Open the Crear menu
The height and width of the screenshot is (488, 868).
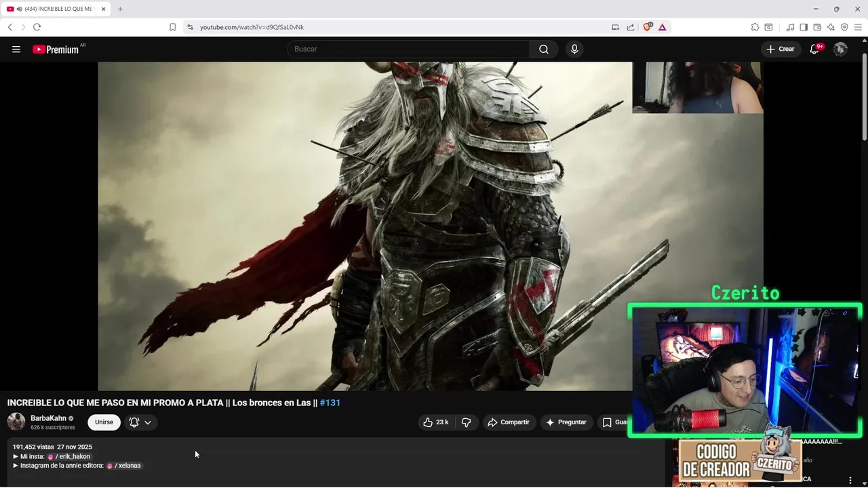point(781,49)
